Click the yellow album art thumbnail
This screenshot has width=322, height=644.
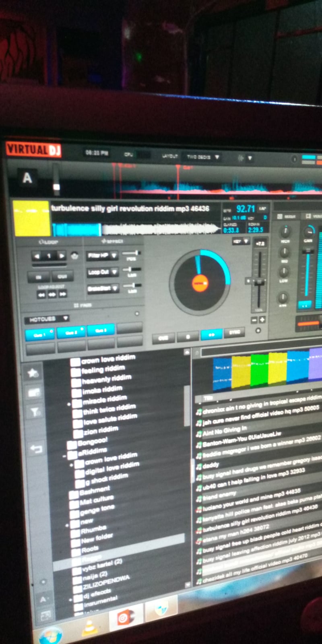(31, 219)
